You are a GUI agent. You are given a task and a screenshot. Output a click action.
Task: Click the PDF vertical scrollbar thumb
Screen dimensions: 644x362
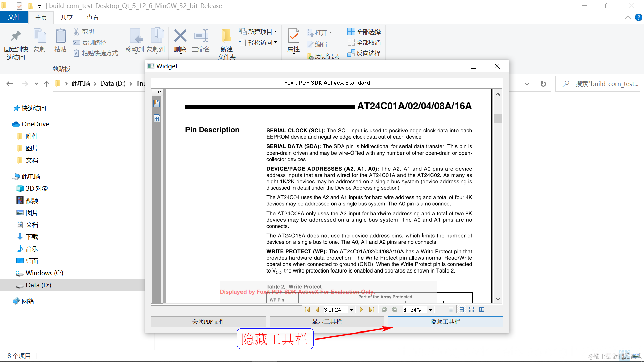coord(498,119)
